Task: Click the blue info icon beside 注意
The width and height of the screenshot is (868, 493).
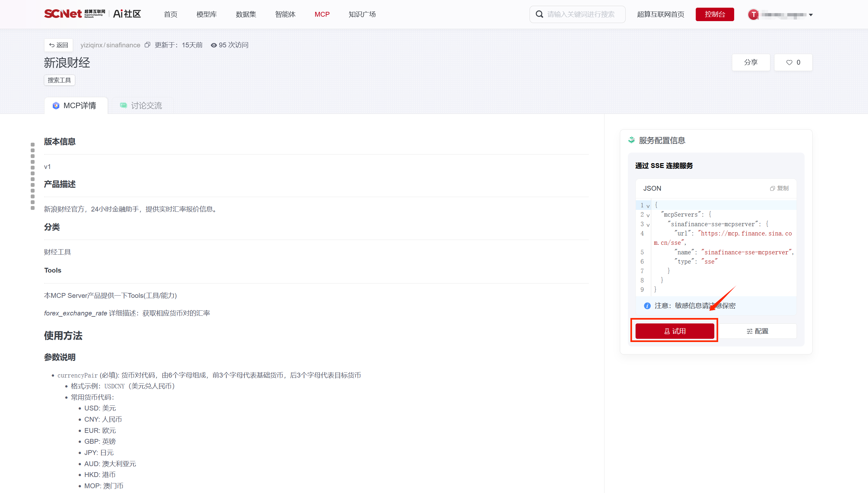Action: [x=647, y=306]
